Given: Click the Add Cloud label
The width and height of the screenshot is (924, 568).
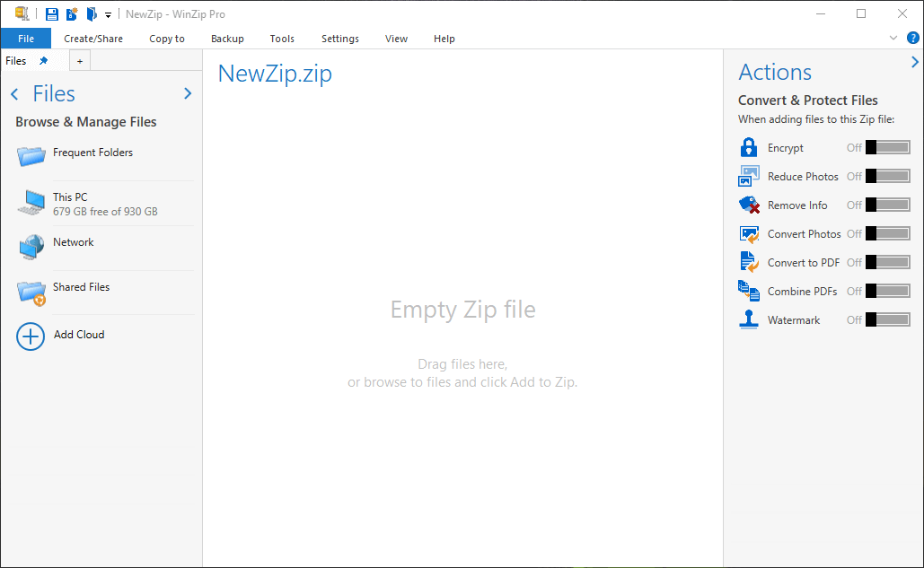Looking at the screenshot, I should (79, 335).
